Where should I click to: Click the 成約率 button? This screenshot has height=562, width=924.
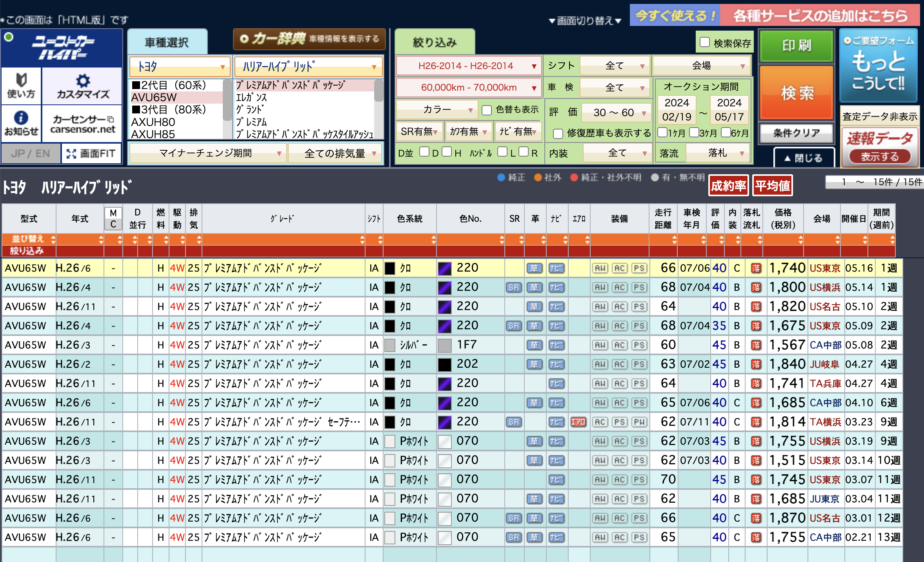728,186
